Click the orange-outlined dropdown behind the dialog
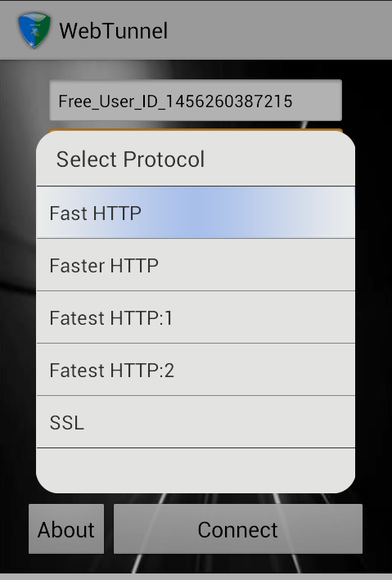392x580 pixels. [196, 130]
